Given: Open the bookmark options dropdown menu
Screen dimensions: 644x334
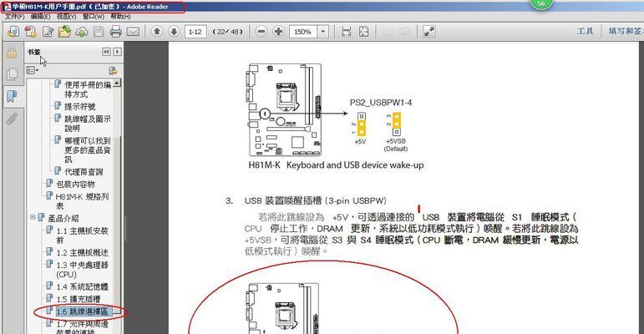Looking at the screenshot, I should tap(33, 71).
